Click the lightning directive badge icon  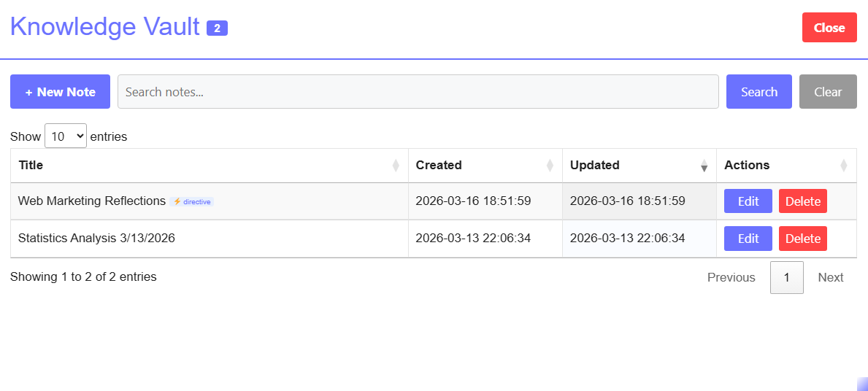tap(177, 201)
